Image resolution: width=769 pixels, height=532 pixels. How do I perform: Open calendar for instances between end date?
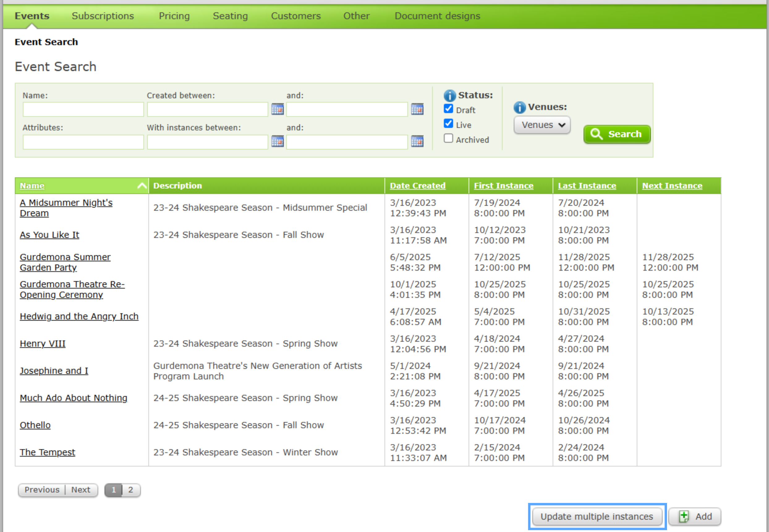click(x=417, y=141)
